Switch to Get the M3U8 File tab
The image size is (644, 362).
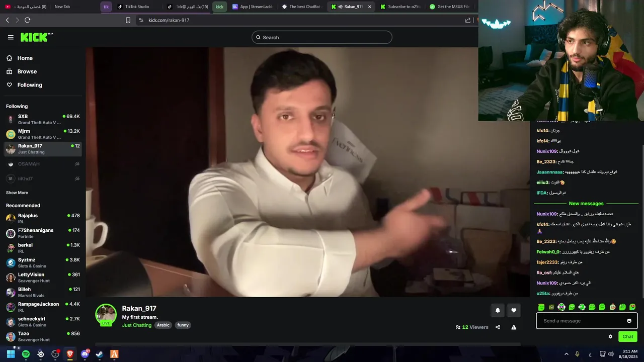(x=450, y=7)
